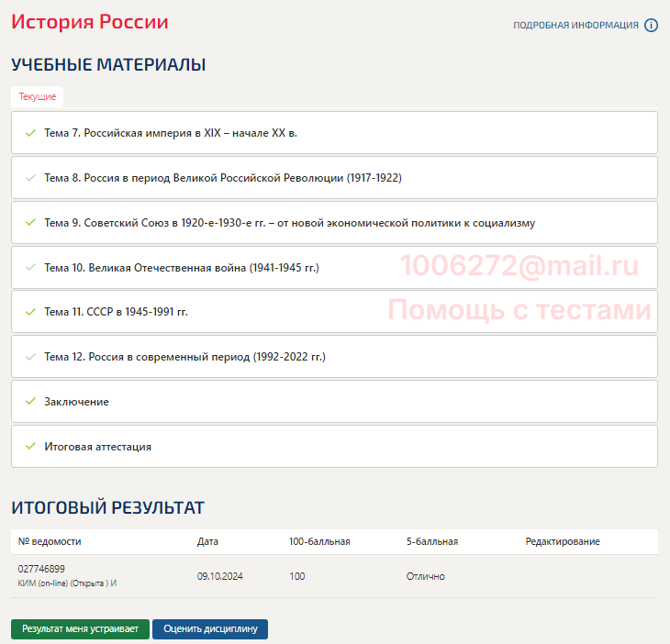Select the record number 027746899 entry
This screenshot has height=644, width=670.
42,569
